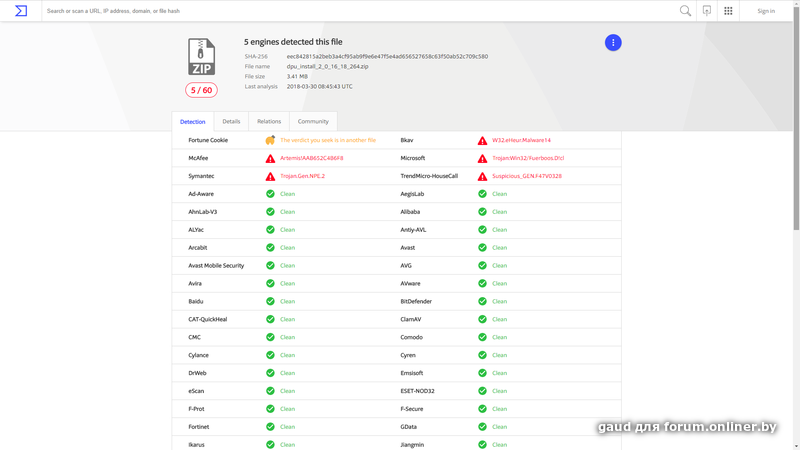Open the apps grid menu

(728, 11)
